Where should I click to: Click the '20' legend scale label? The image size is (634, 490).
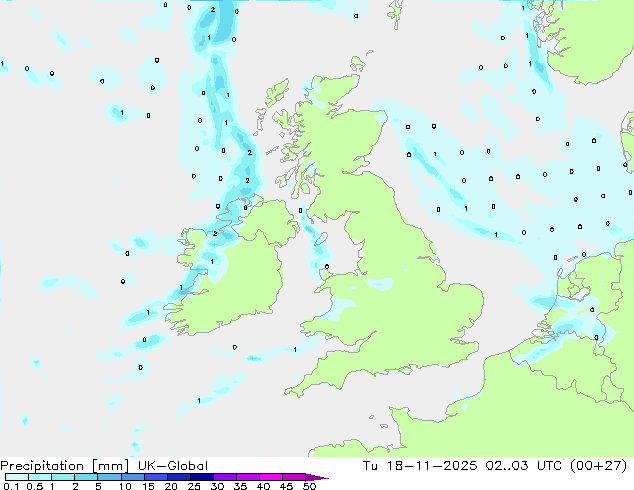(x=171, y=486)
